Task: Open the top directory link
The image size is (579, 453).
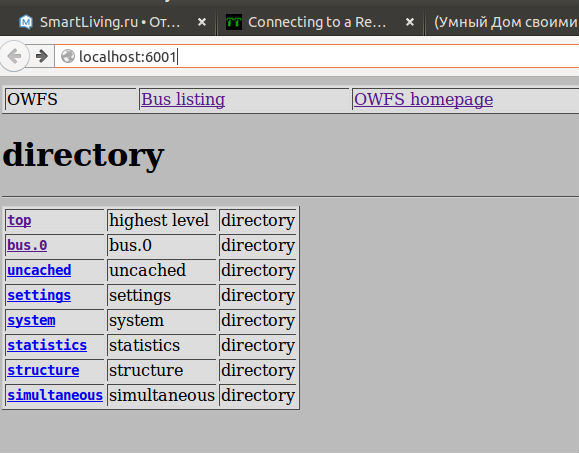Action: [x=19, y=220]
